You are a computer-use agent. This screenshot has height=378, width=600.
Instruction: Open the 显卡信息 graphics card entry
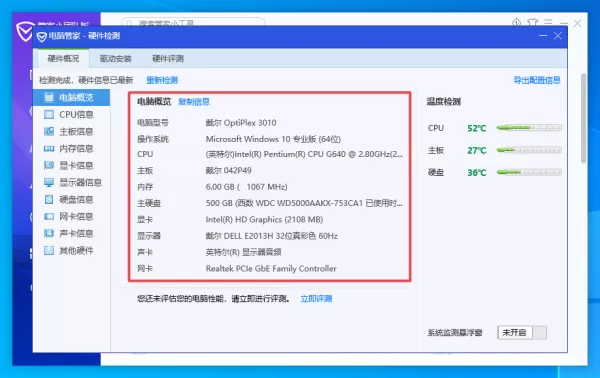pos(72,165)
